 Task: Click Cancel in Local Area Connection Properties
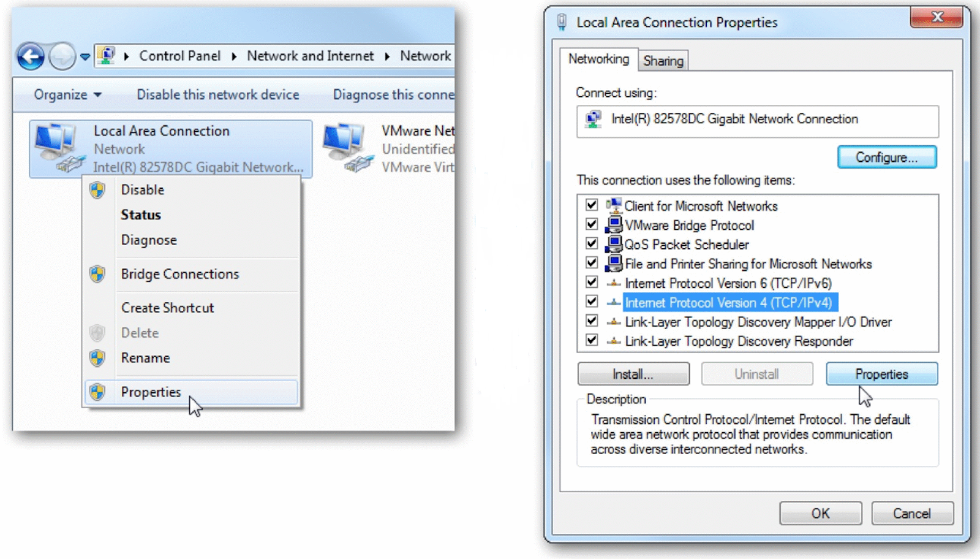coord(912,514)
